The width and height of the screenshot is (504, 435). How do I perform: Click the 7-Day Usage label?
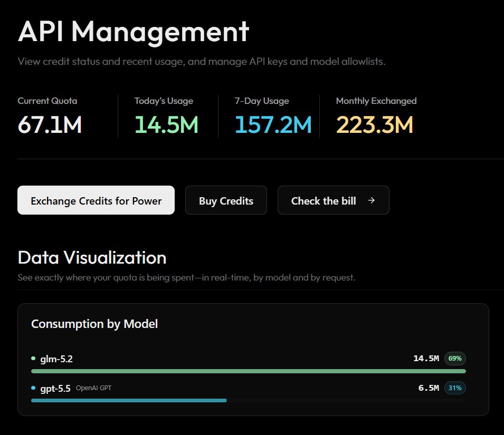pos(262,101)
